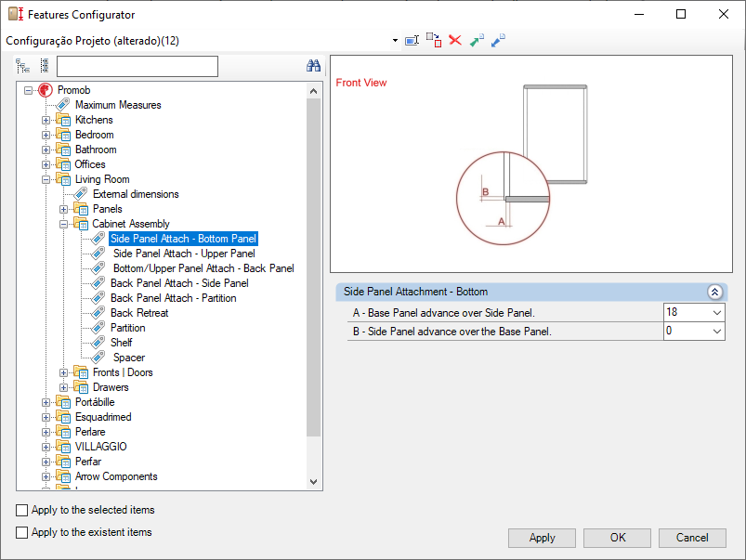Click the External dimensions tag icon
Screen dimensions: 746x560
click(81, 194)
